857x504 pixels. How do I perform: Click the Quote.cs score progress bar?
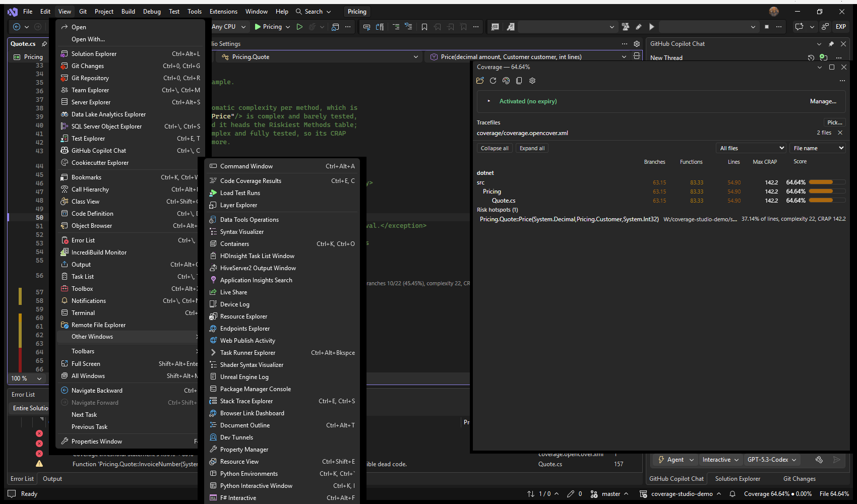click(x=827, y=201)
